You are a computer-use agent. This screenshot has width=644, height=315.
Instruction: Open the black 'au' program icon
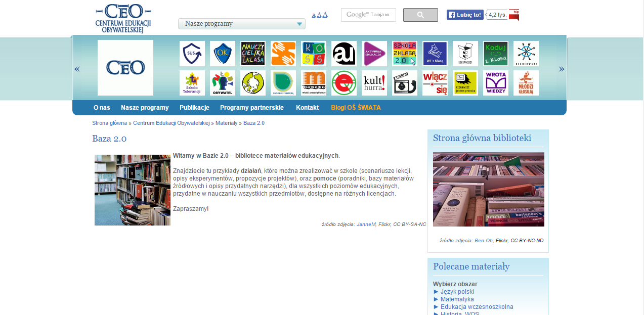[344, 54]
